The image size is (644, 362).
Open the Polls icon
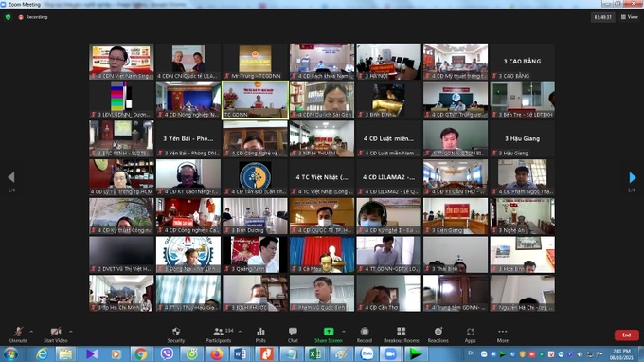point(260,335)
